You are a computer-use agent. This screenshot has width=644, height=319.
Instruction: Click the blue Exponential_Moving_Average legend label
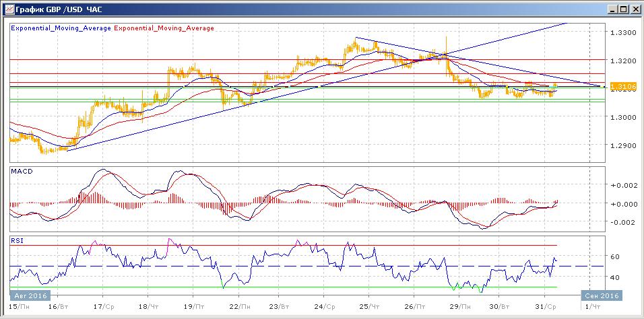click(61, 28)
